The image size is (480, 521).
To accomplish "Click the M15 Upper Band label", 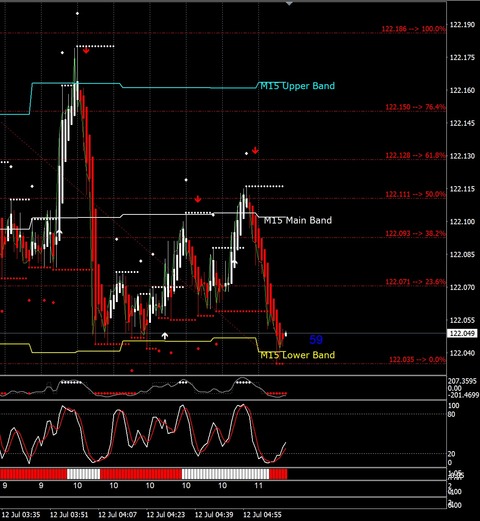I will [x=297, y=86].
